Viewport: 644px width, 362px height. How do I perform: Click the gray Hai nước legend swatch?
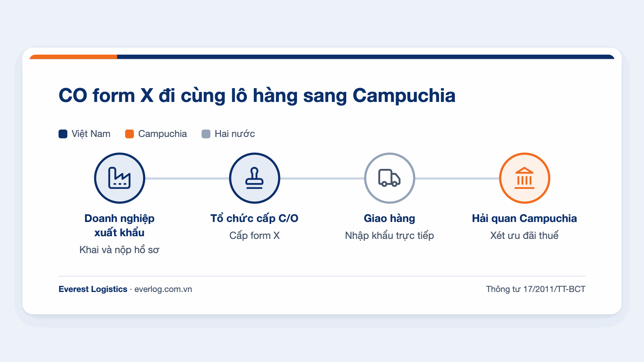[x=206, y=134]
